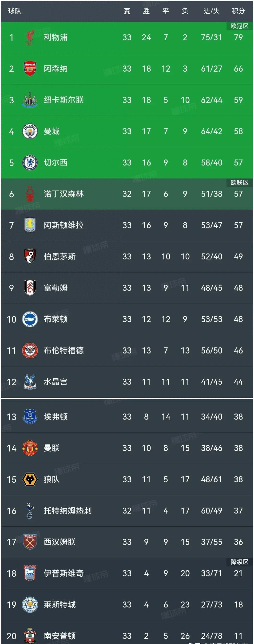The height and width of the screenshot is (644, 254).
Task: Click the Manchester United red crest
Action: (30, 448)
